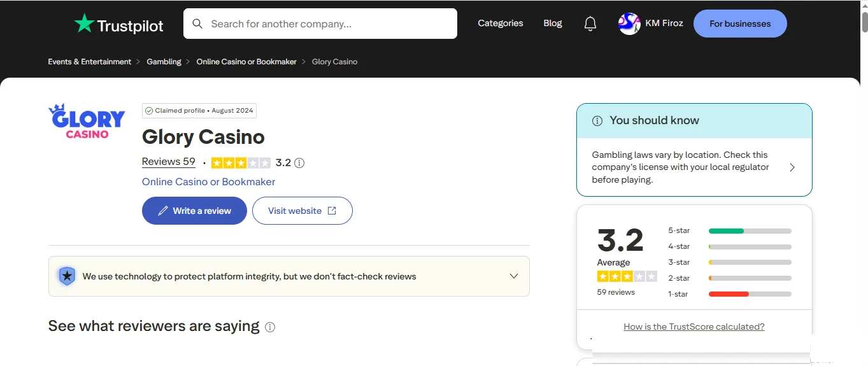Click the star rating under Average
The image size is (868, 366).
click(627, 276)
